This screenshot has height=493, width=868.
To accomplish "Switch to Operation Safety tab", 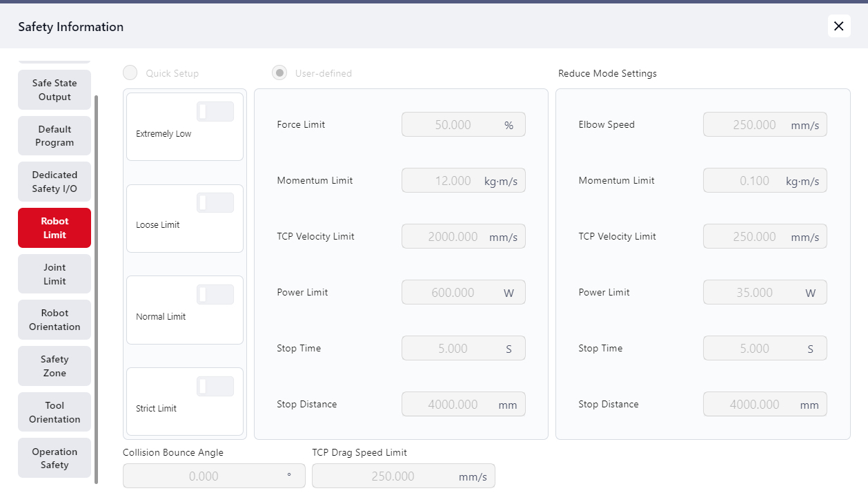I will point(55,458).
